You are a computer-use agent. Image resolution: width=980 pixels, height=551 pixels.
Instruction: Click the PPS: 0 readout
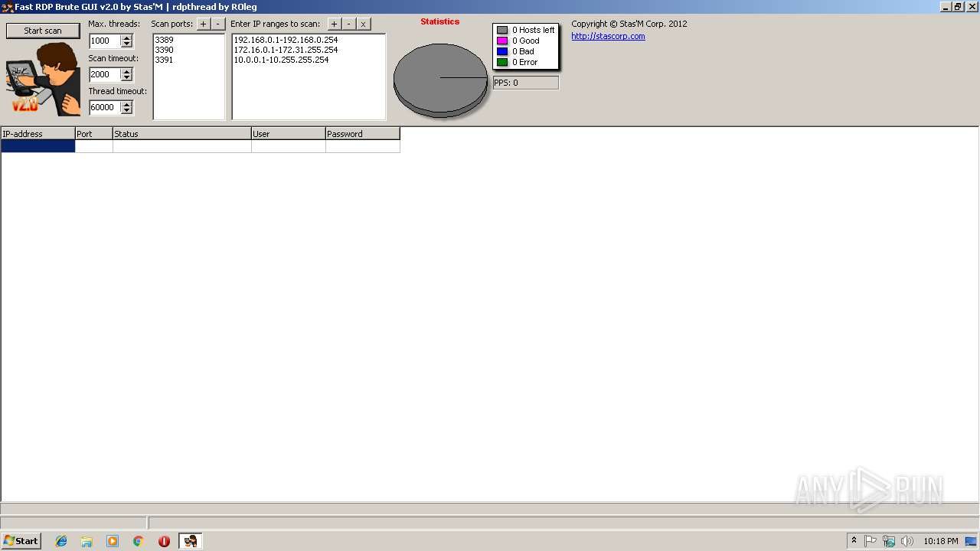coord(525,83)
